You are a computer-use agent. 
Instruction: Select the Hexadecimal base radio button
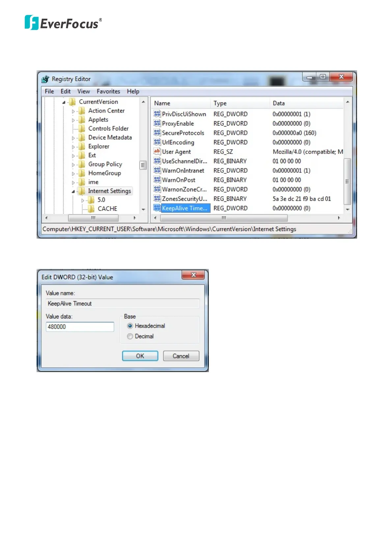(130, 326)
